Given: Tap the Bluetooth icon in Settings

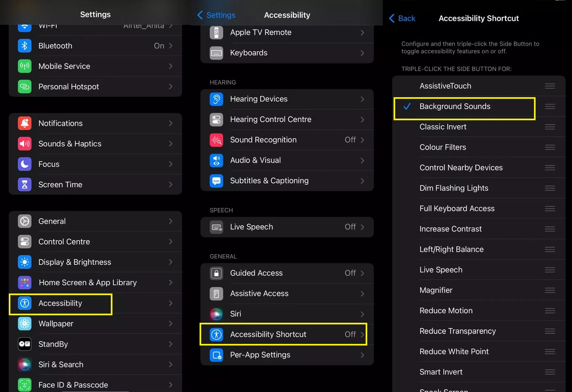Looking at the screenshot, I should pos(25,46).
